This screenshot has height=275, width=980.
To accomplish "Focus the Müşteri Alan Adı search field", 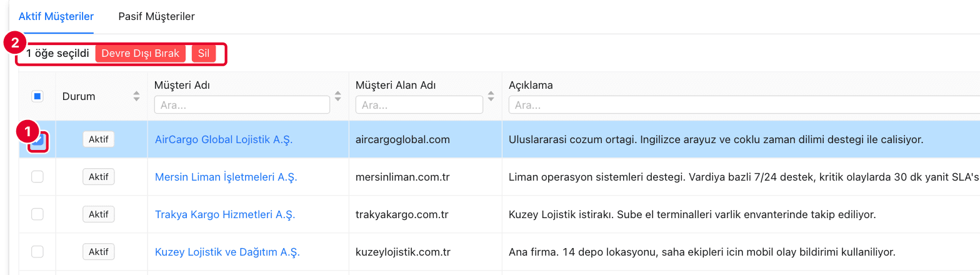I will [419, 105].
